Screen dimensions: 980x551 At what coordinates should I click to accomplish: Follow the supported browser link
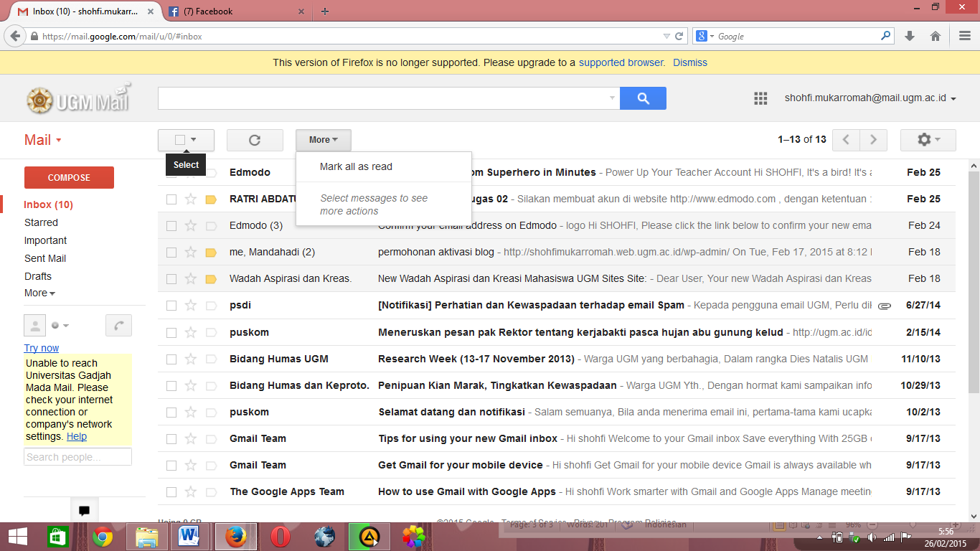(x=621, y=62)
